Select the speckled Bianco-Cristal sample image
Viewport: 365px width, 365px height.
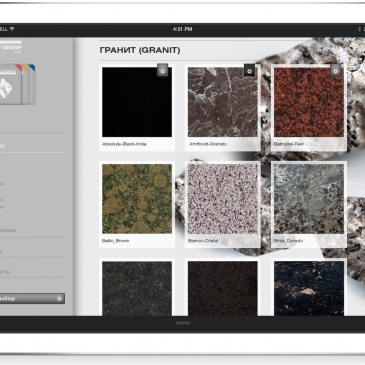pyautogui.click(x=223, y=199)
